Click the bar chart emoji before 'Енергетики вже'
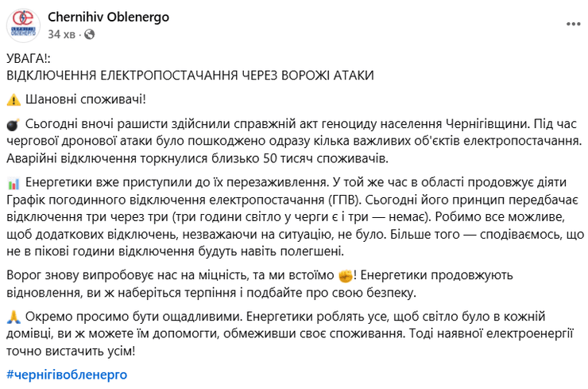 coord(13,183)
